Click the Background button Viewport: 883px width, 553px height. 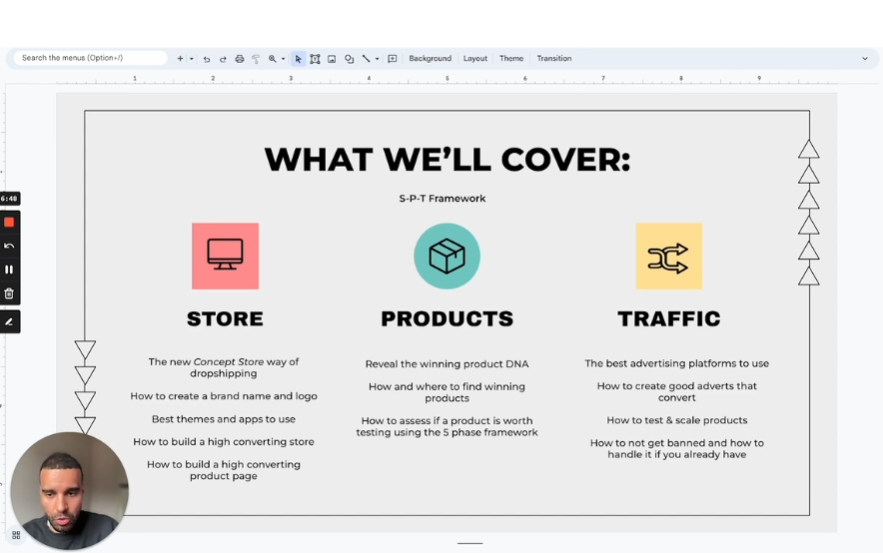430,59
